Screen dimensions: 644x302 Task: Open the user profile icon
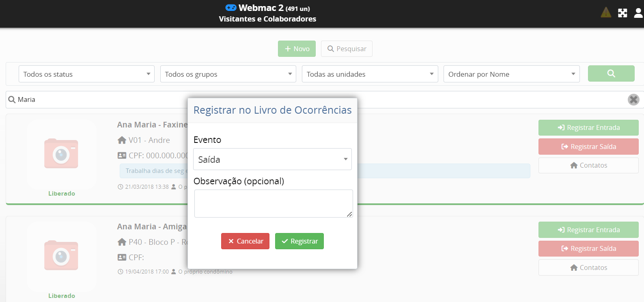638,13
